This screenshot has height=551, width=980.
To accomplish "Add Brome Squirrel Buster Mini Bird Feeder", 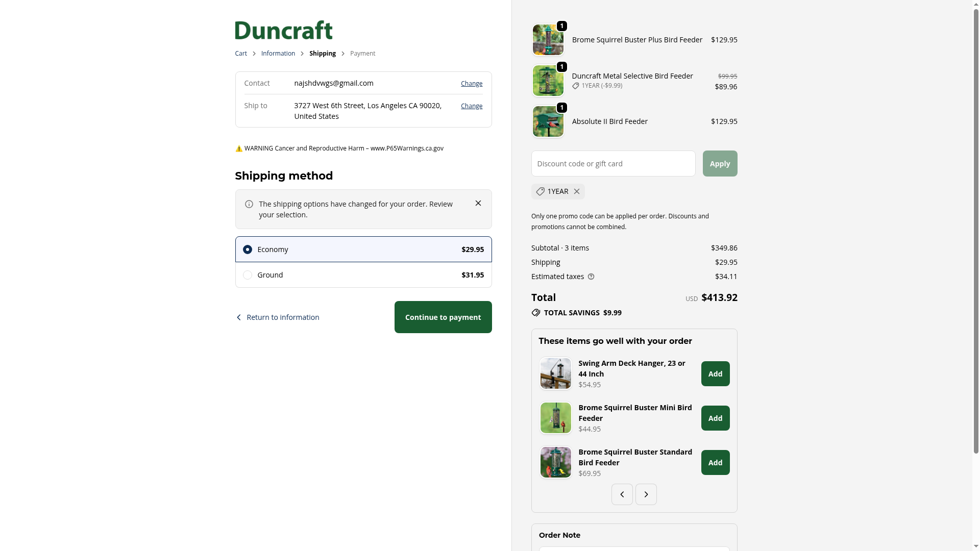I will click(x=716, y=418).
